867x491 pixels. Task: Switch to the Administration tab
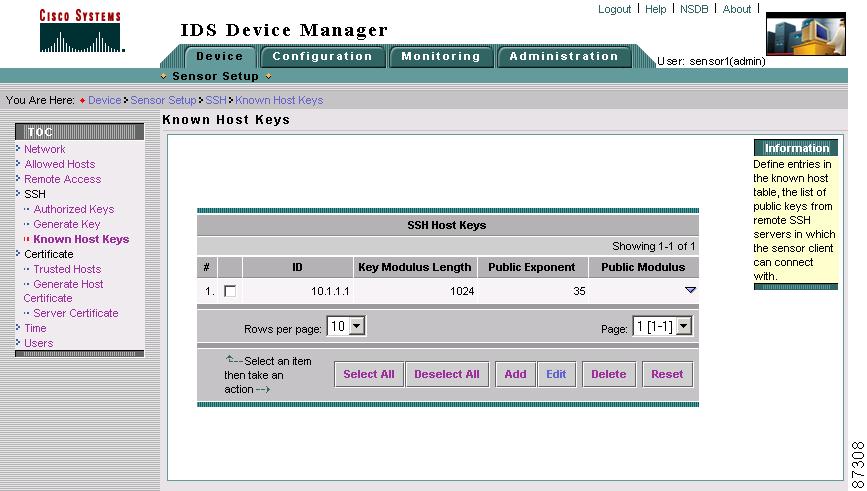pyautogui.click(x=564, y=56)
